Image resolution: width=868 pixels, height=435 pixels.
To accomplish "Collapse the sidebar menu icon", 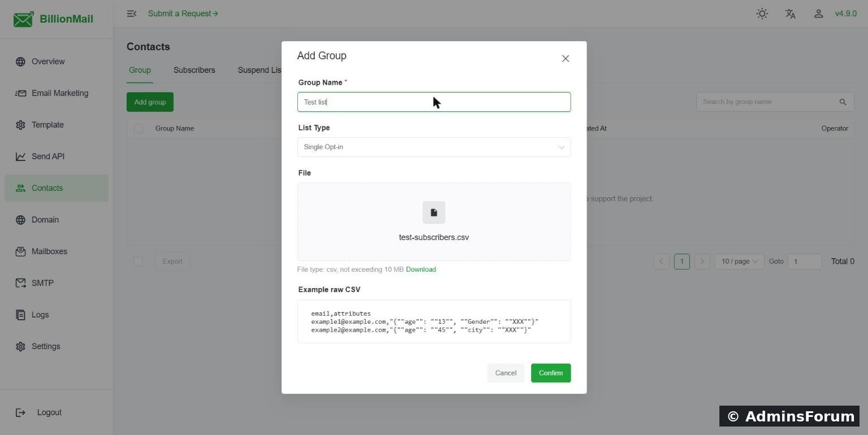I will tap(132, 14).
